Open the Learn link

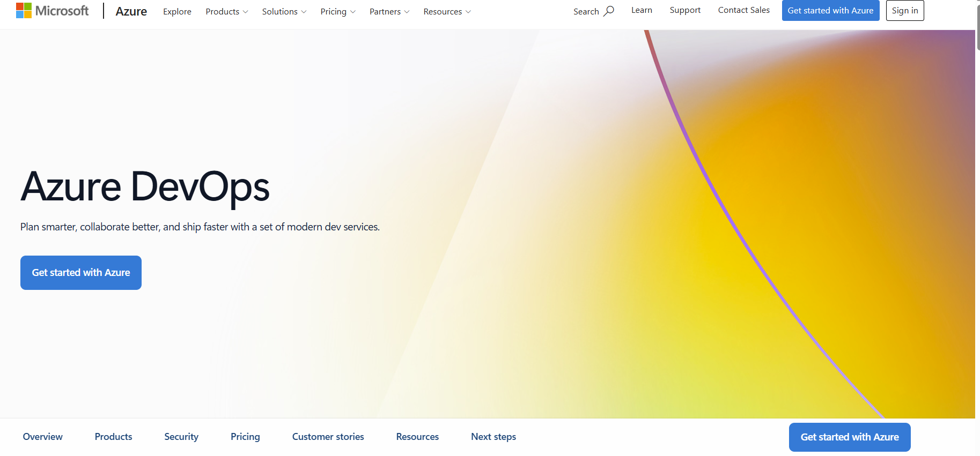click(x=642, y=10)
